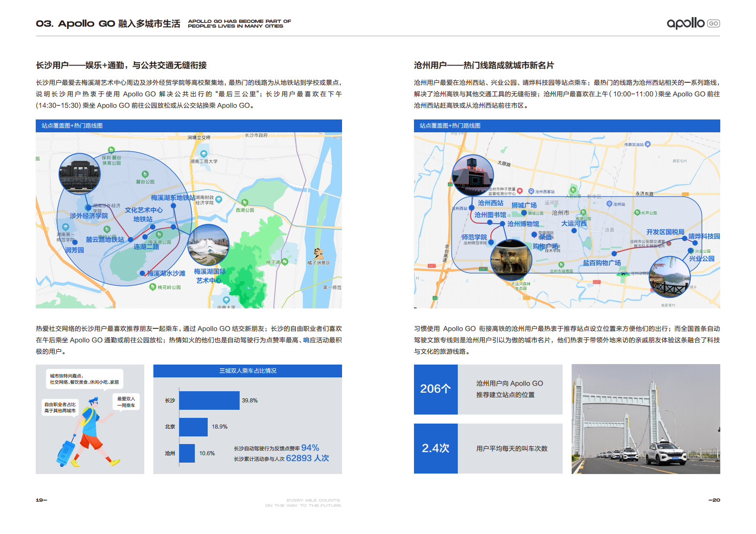Select the 中南大学 school pin

click(x=226, y=300)
